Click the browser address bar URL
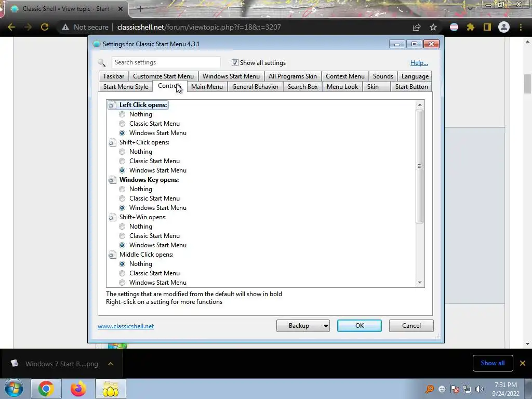Screen dimensions: 532x399 pyautogui.click(x=199, y=27)
